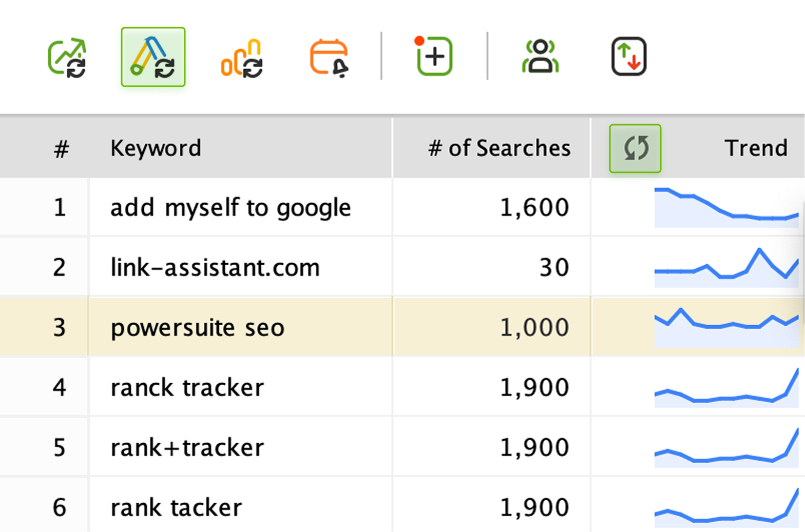Click the add keywords plus icon
The height and width of the screenshot is (532, 805).
(433, 56)
